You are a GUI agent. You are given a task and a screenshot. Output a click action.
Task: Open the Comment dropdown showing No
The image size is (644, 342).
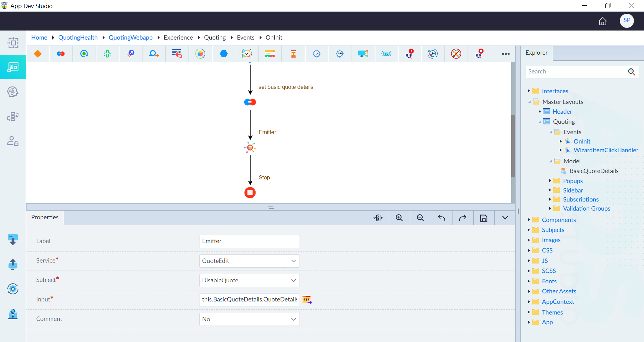249,319
